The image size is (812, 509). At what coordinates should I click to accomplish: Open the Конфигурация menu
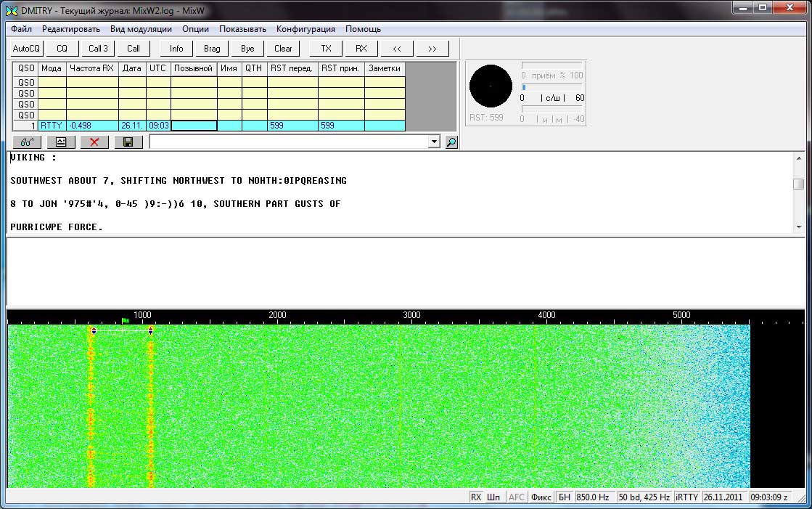click(305, 29)
